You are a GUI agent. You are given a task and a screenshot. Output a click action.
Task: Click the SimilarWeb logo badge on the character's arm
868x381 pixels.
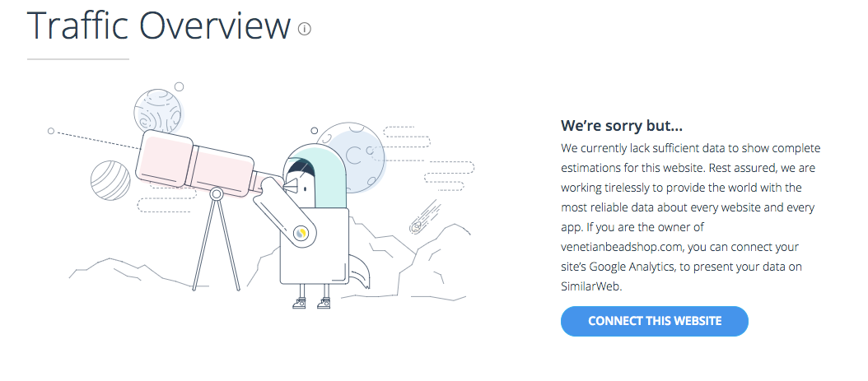[301, 234]
